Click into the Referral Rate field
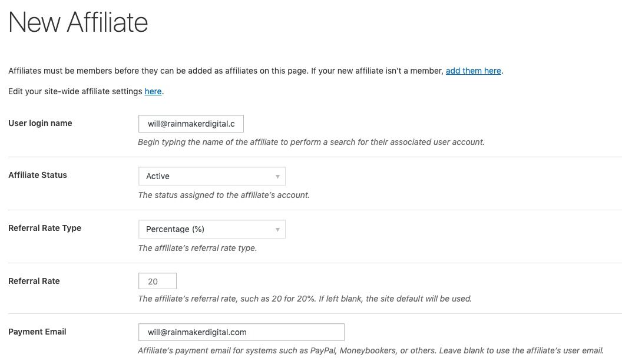622x364 pixels. (157, 281)
